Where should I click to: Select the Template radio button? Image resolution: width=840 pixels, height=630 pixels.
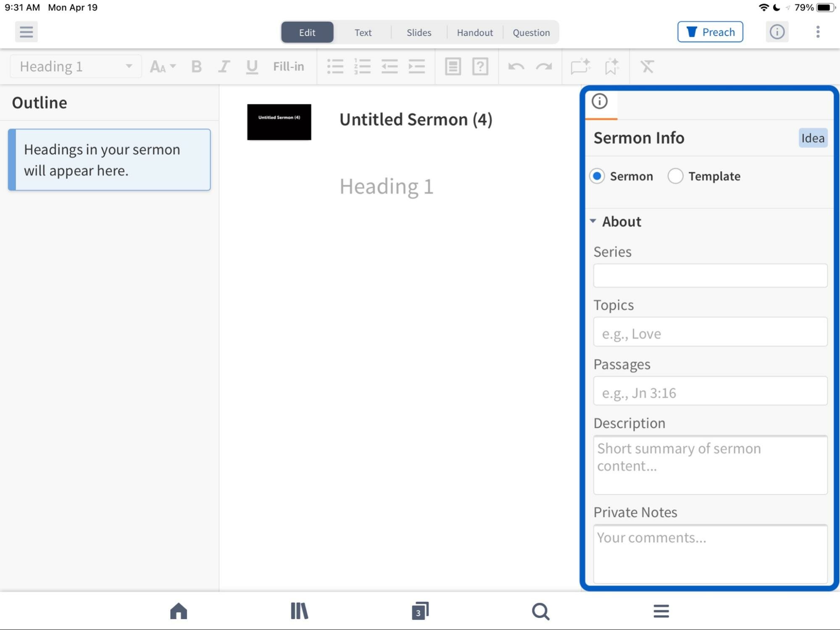675,176
